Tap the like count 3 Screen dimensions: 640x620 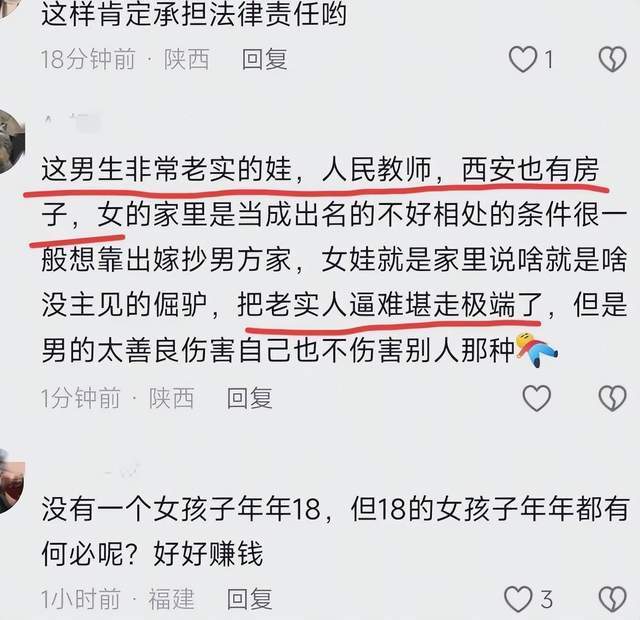(547, 599)
